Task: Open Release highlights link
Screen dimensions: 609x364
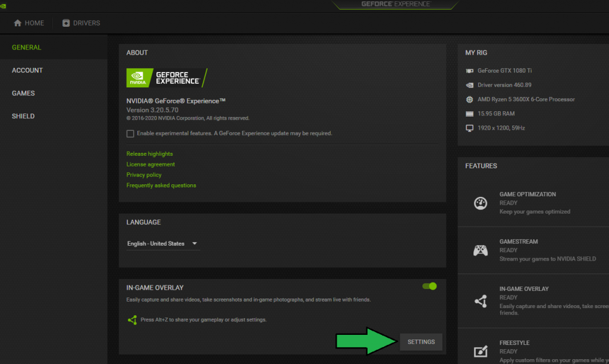Action: click(149, 154)
